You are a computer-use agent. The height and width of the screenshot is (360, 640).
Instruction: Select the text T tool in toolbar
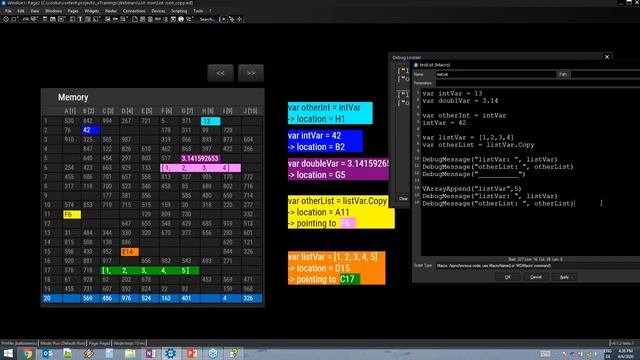80,19
